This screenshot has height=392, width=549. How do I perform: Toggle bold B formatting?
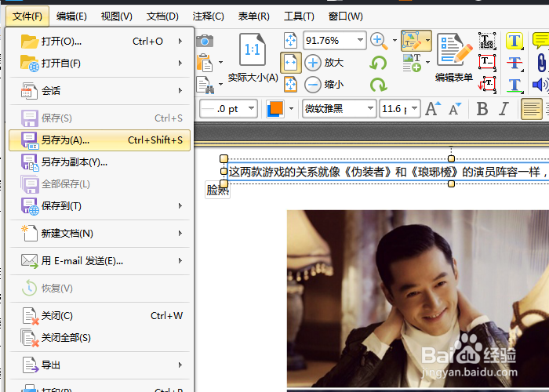(482, 108)
